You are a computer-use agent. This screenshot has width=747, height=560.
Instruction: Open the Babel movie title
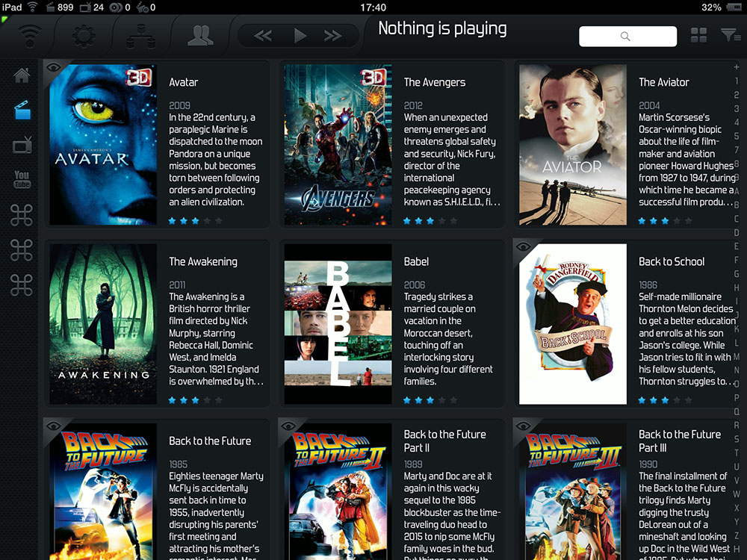coord(416,261)
